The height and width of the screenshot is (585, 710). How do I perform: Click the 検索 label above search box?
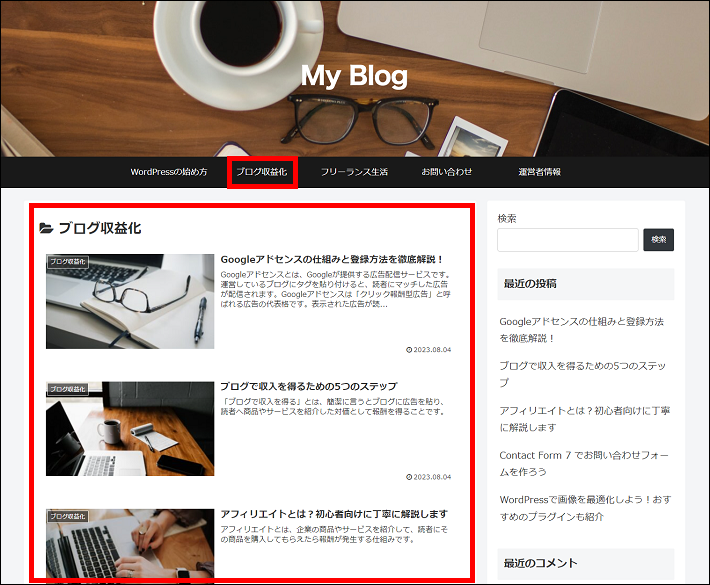click(507, 219)
